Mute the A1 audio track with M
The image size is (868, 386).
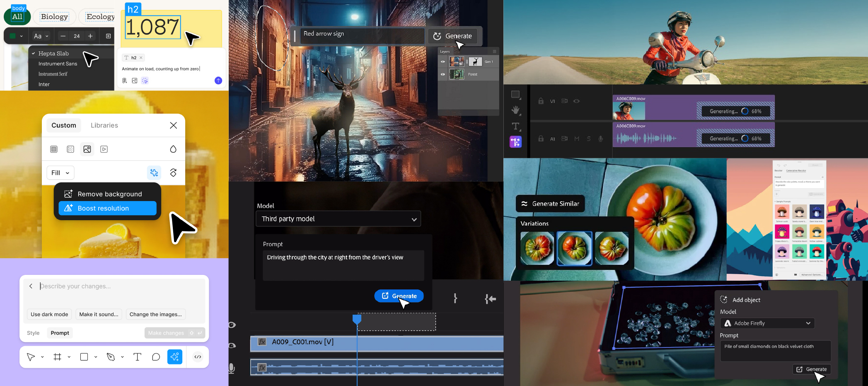click(x=576, y=139)
